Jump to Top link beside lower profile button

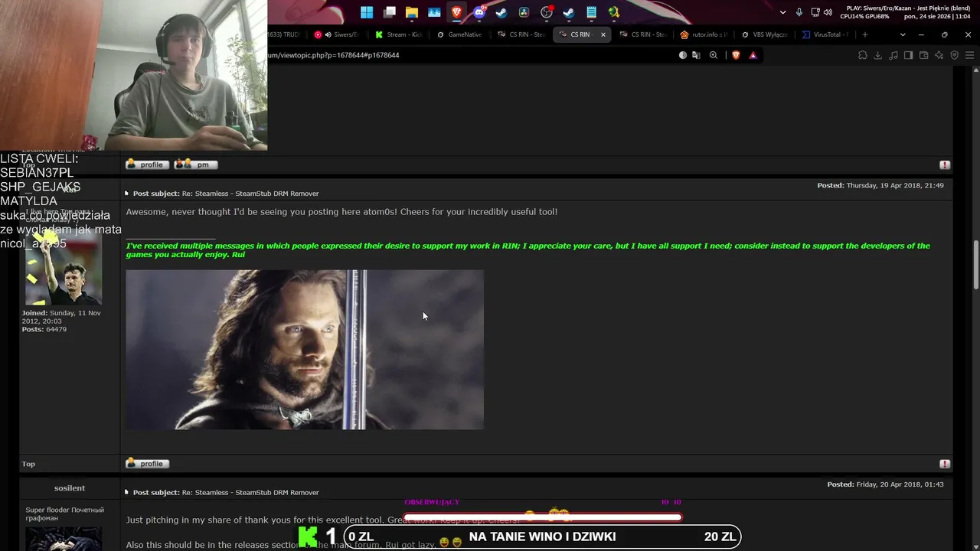pos(28,464)
